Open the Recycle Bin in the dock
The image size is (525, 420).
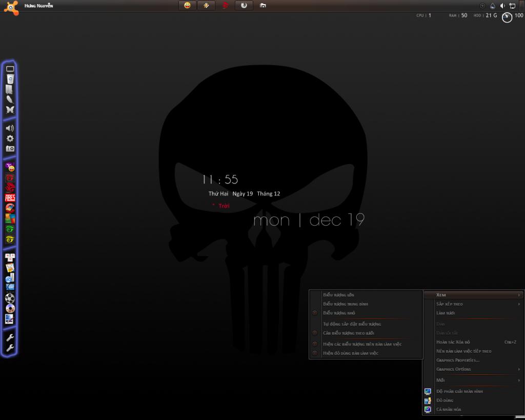coord(10,79)
